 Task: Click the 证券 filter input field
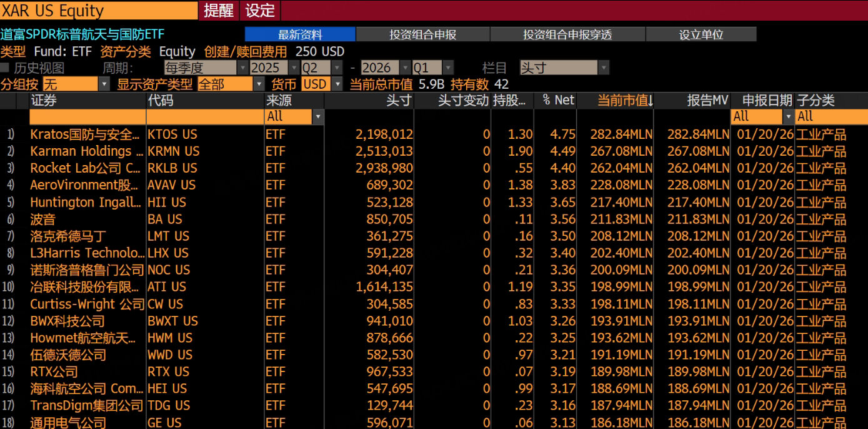tap(87, 116)
